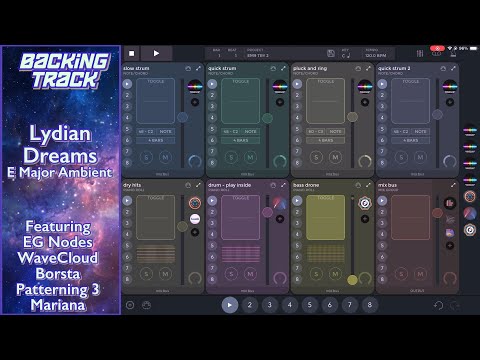Mute the drum - play inside track
Screen dimensions: 480x360
pos(250,274)
